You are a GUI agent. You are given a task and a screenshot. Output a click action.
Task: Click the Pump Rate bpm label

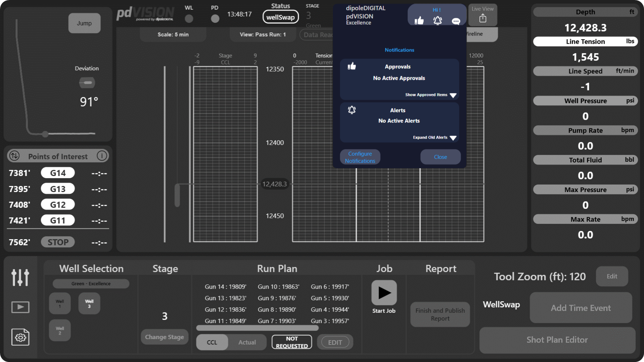pyautogui.click(x=585, y=130)
